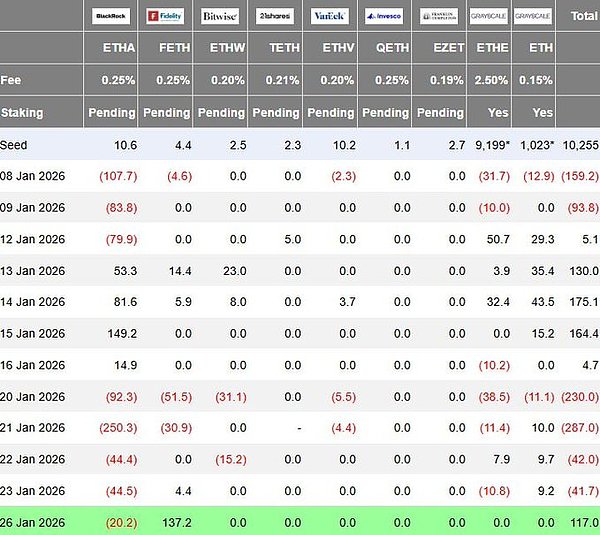Click the Bitwise logo
600x535 pixels.
pyautogui.click(x=219, y=16)
